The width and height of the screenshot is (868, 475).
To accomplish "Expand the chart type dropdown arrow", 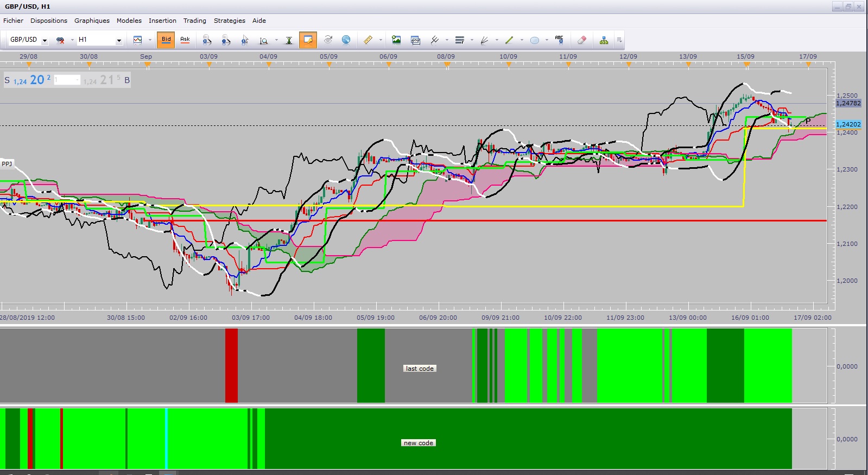I will click(150, 40).
